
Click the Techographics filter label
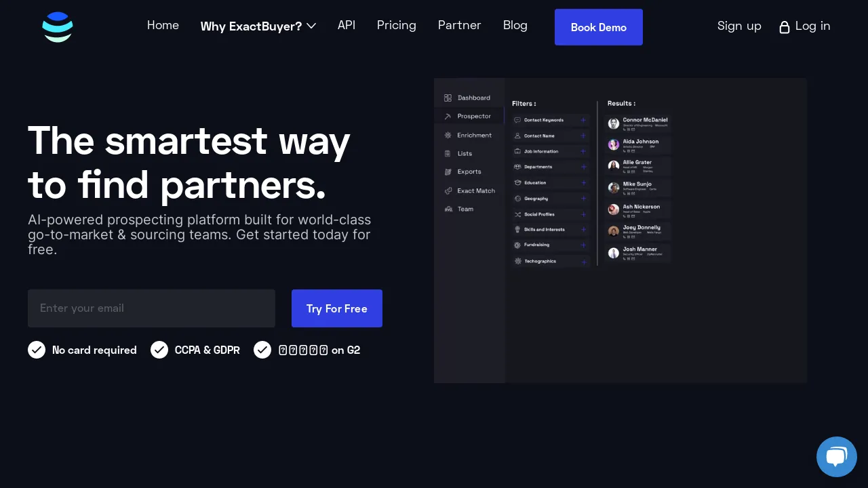pyautogui.click(x=540, y=261)
